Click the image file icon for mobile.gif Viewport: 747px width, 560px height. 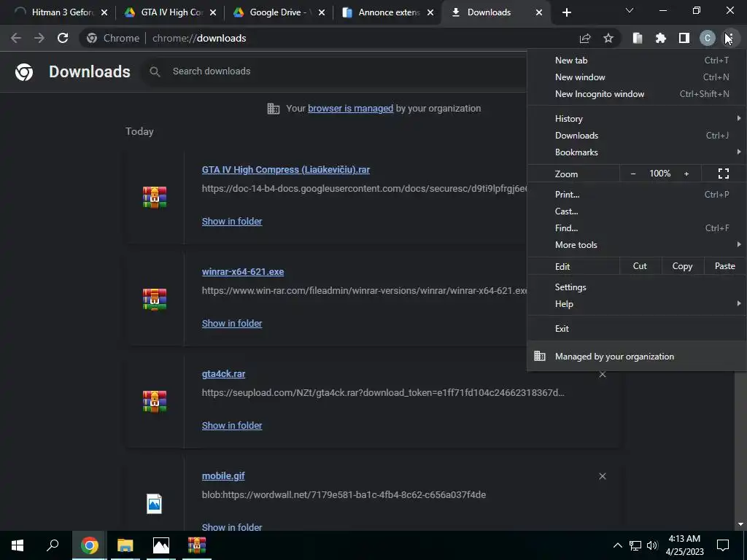click(155, 504)
